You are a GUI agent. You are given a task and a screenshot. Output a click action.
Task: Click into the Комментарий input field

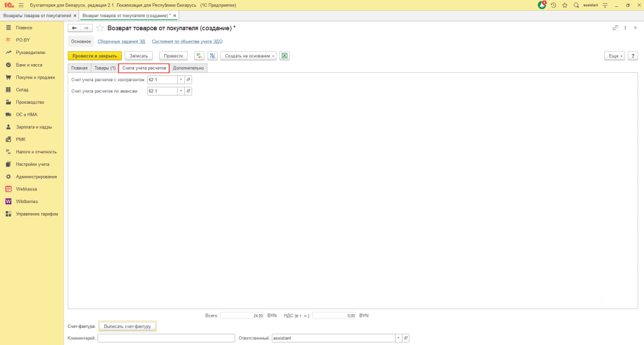point(166,338)
